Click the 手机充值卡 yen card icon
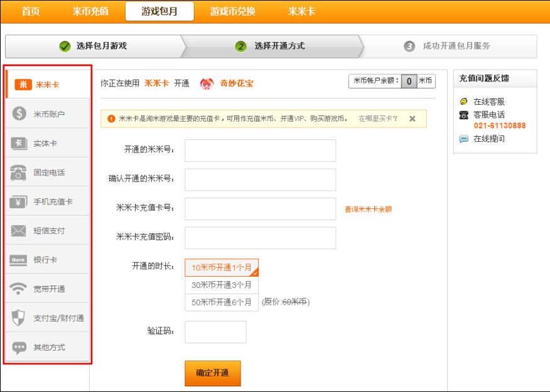This screenshot has width=550, height=392. (x=18, y=202)
